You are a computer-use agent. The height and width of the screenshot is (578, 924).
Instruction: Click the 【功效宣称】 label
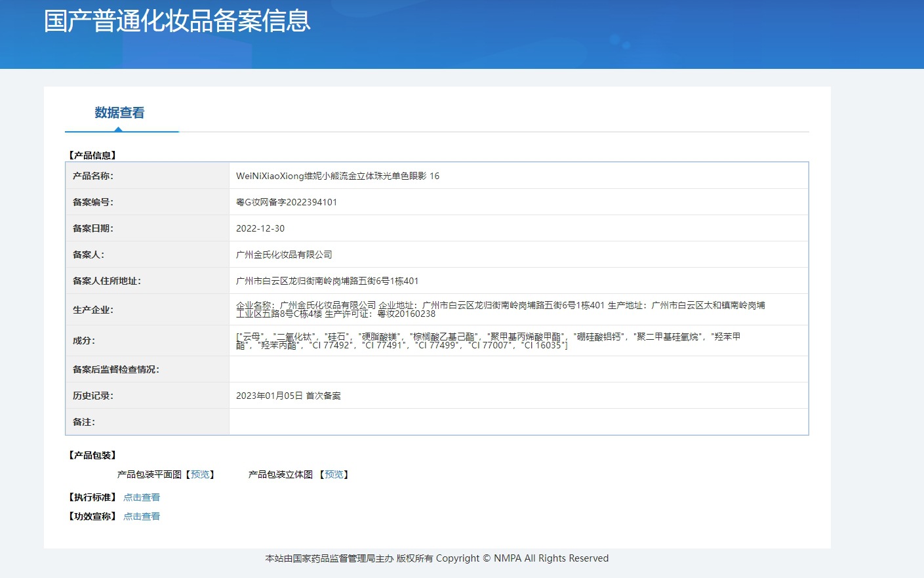point(92,516)
